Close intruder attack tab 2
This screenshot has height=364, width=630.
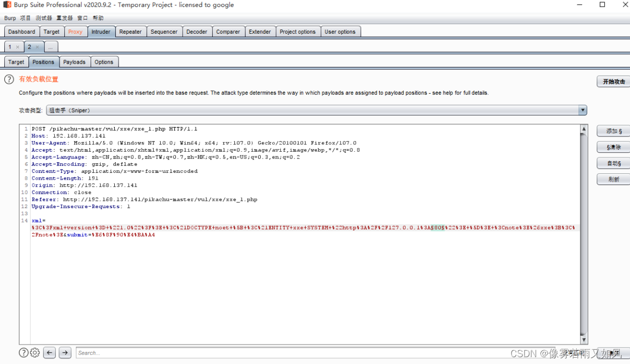tap(37, 47)
